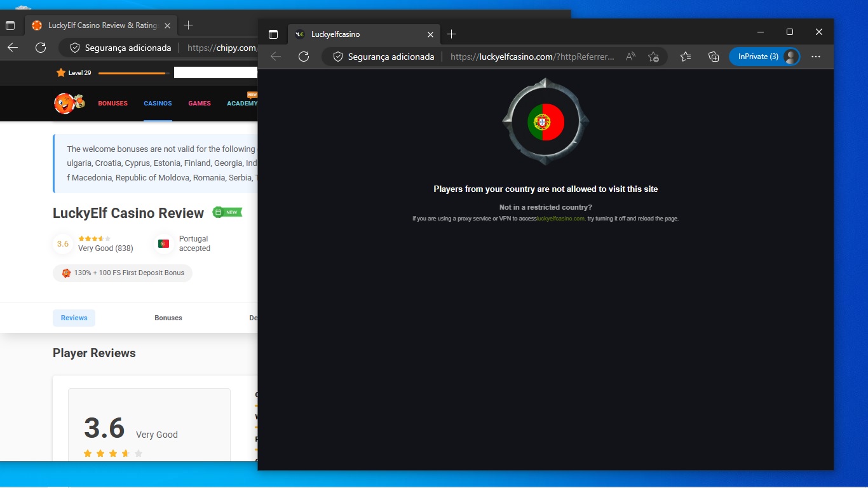The width and height of the screenshot is (868, 488).
Task: Open browser Settings and more ellipsis menu
Action: click(x=816, y=57)
